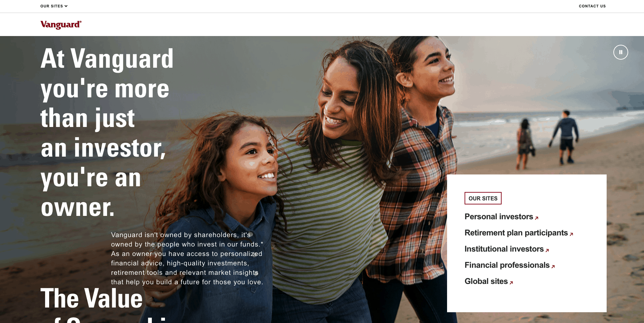Click the arrow icon beside Personal investors

pos(537,218)
